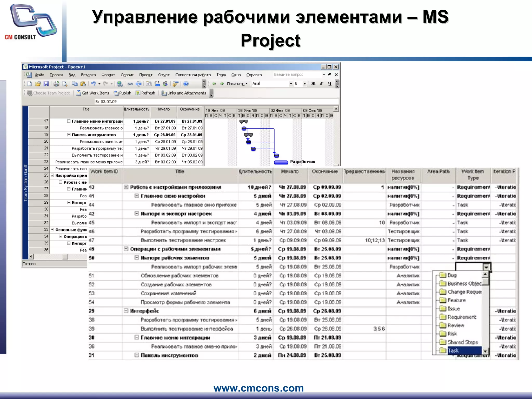The width and height of the screenshot is (532, 399).
Task: Open Print Preview magnifier icon
Action: [65, 84]
